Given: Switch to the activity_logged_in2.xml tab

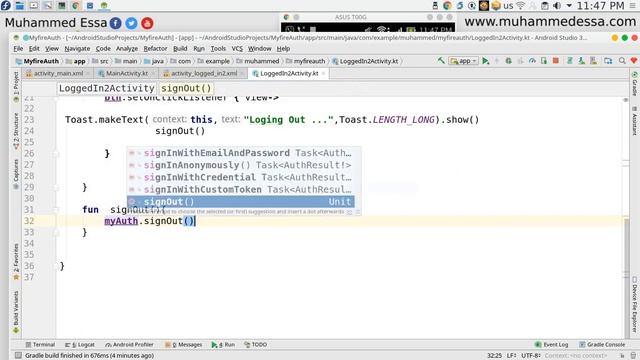Looking at the screenshot, I should tap(204, 73).
